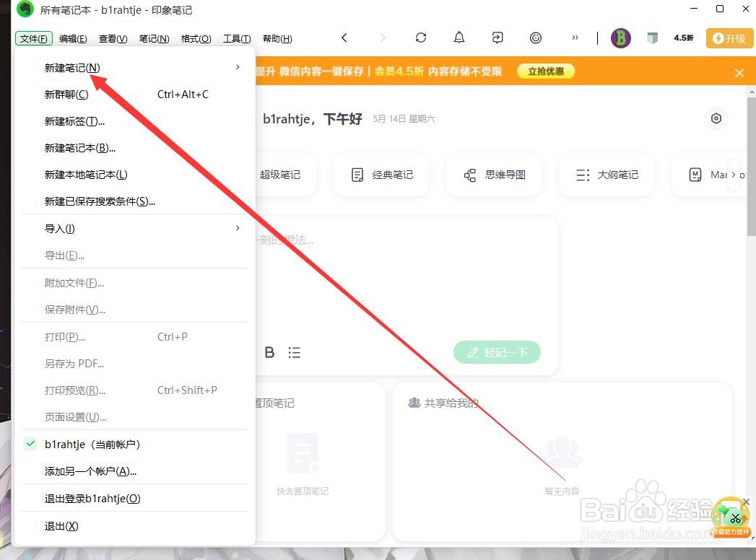756x560 pixels.
Task: Click the 经典笔记 document icon
Action: click(x=357, y=175)
